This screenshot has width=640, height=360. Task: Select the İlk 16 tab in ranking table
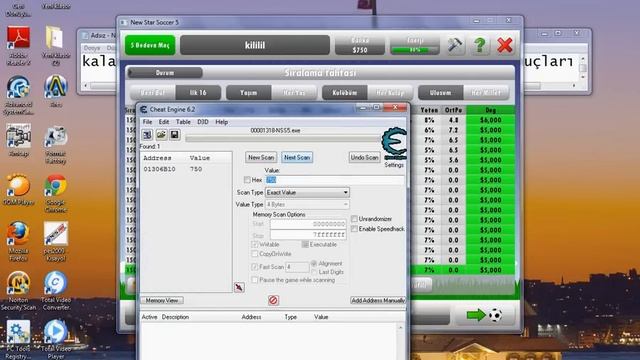tap(198, 93)
